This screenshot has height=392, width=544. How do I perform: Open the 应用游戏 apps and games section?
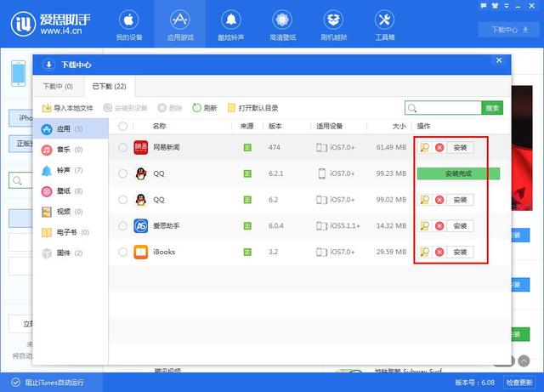(180, 26)
